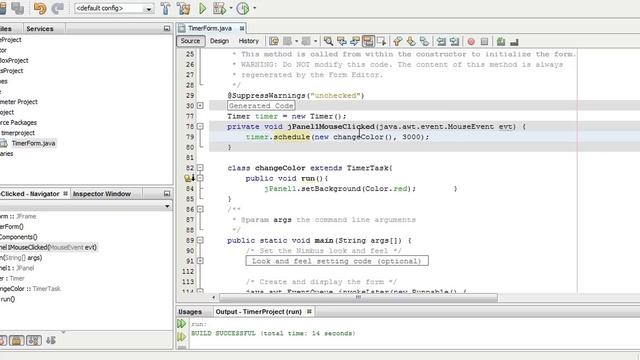
Task: Open the default config combo box
Action: [114, 8]
